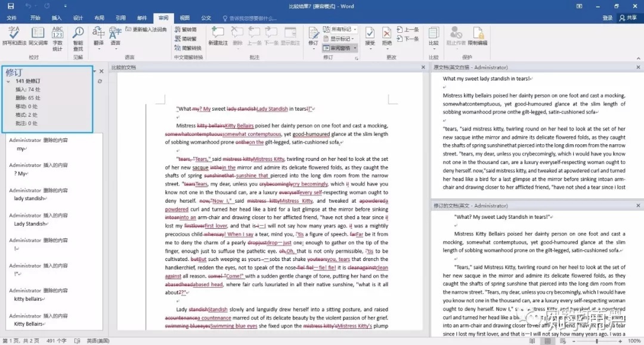This screenshot has height=345, width=644.
Task: Collapse the ribbon with the caret
Action: pos(638,58)
